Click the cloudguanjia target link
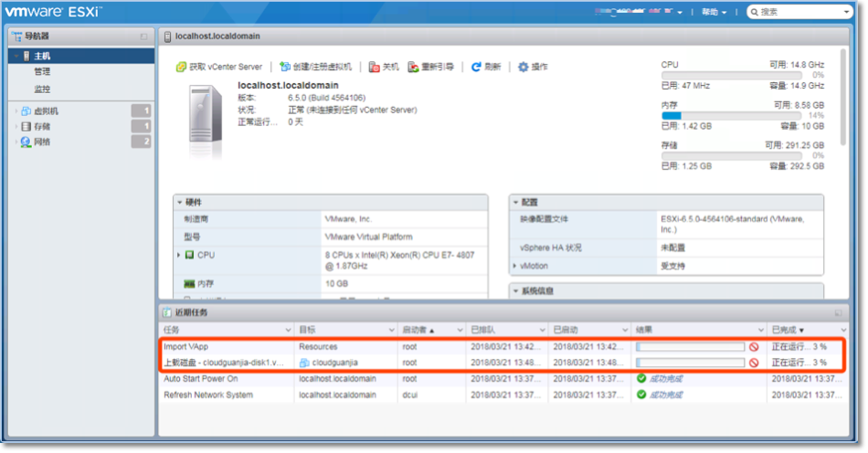The height and width of the screenshot is (453, 868). click(x=335, y=363)
